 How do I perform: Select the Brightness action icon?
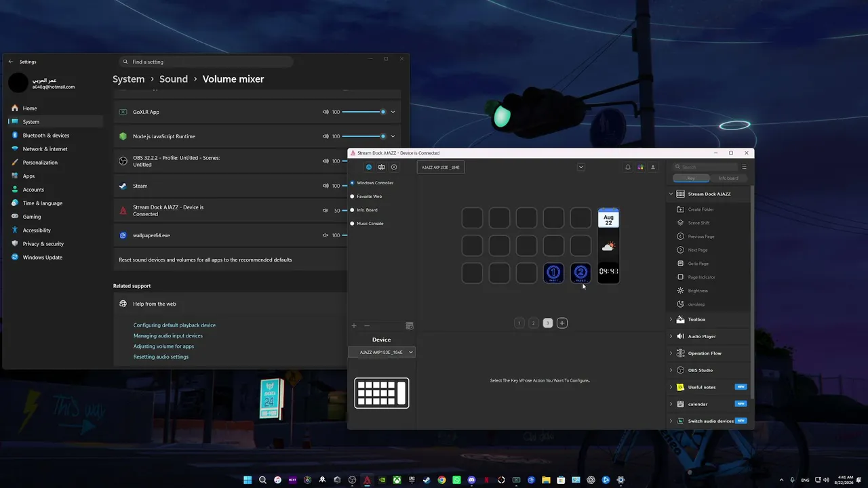tap(681, 291)
